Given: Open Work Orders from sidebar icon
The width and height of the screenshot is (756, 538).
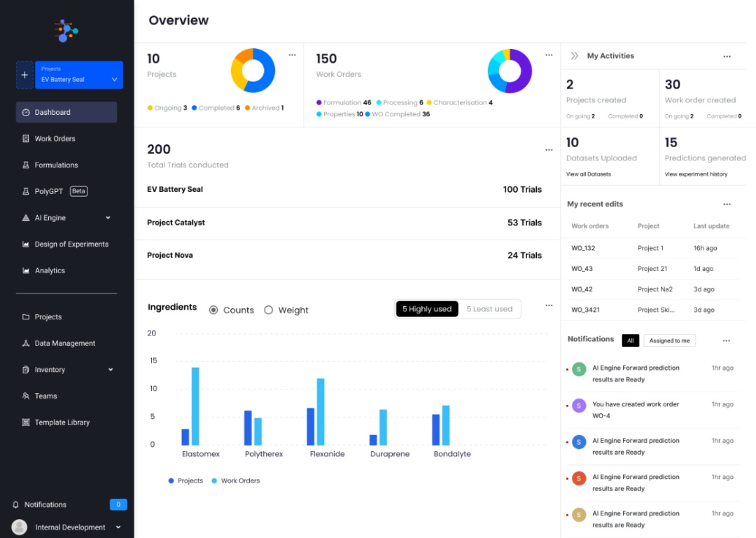Looking at the screenshot, I should (26, 139).
